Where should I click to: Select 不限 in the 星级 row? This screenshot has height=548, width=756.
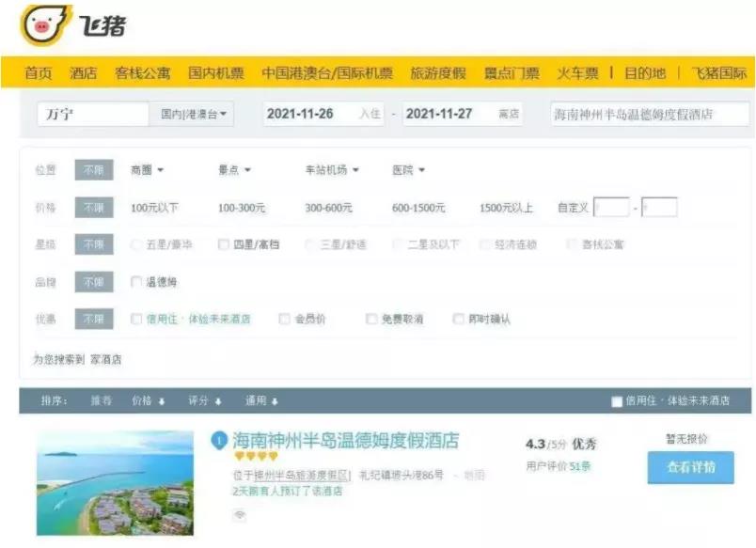[x=94, y=244]
